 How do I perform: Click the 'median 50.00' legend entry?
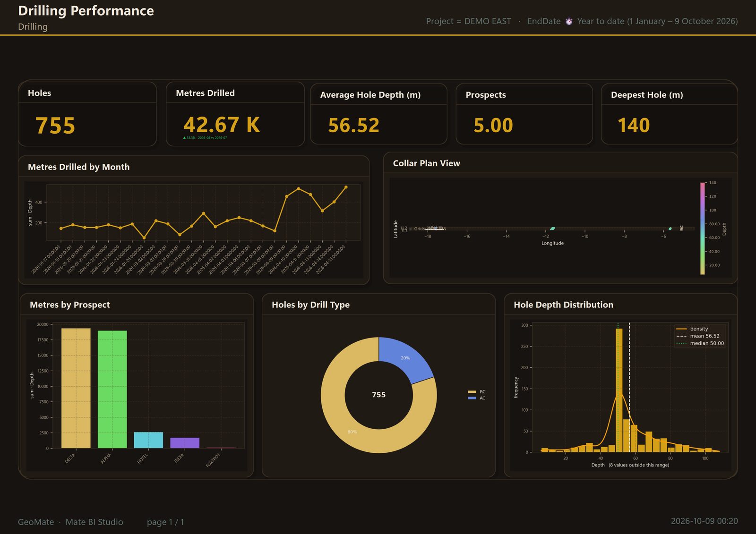click(700, 343)
